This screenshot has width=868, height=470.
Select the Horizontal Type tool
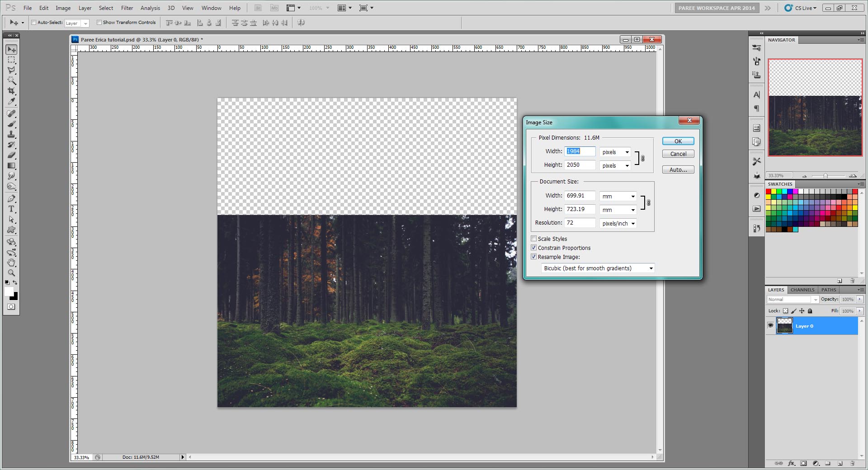pos(11,209)
